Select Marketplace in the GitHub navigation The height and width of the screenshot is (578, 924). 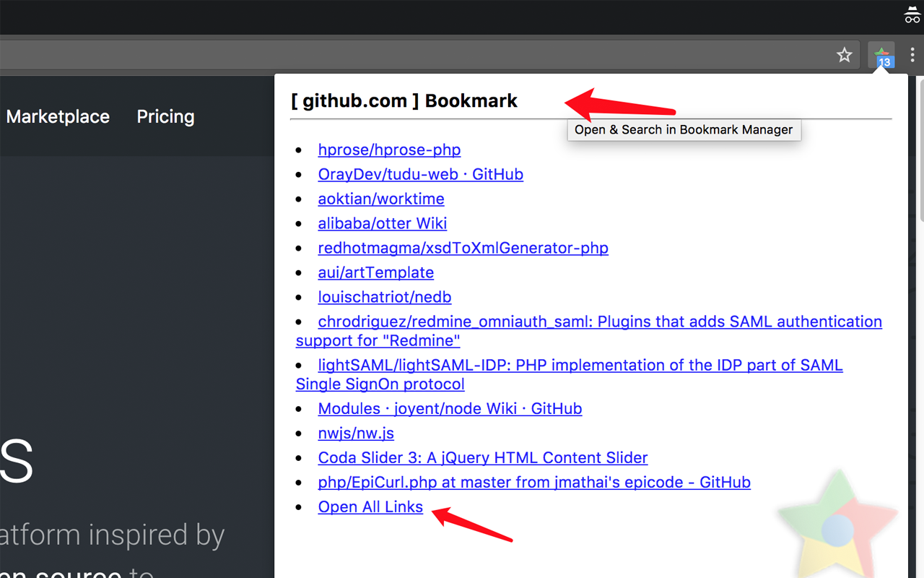point(58,116)
